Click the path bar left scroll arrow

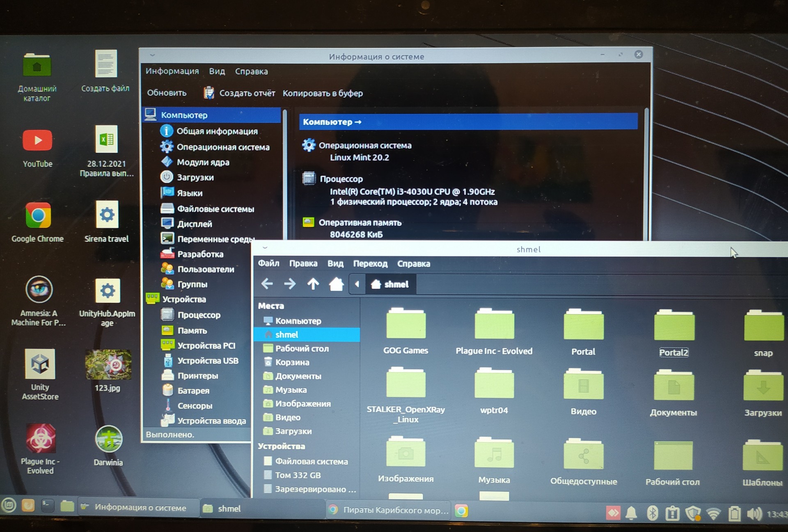click(357, 284)
